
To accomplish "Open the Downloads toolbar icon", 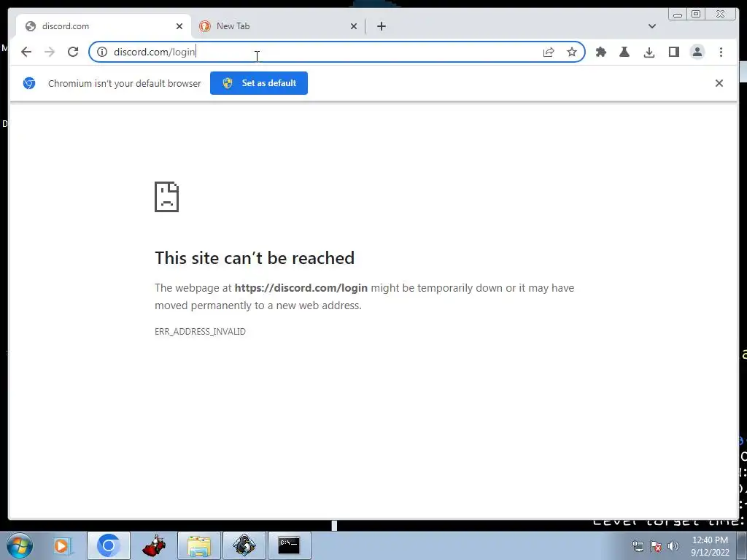I will tap(649, 52).
